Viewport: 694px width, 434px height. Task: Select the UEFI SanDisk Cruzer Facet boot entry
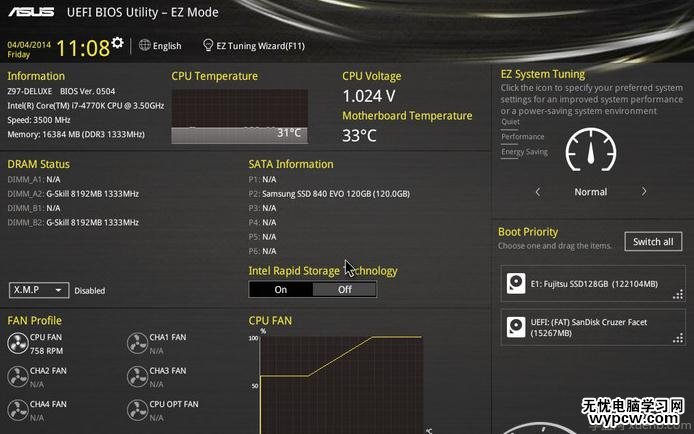coord(593,327)
